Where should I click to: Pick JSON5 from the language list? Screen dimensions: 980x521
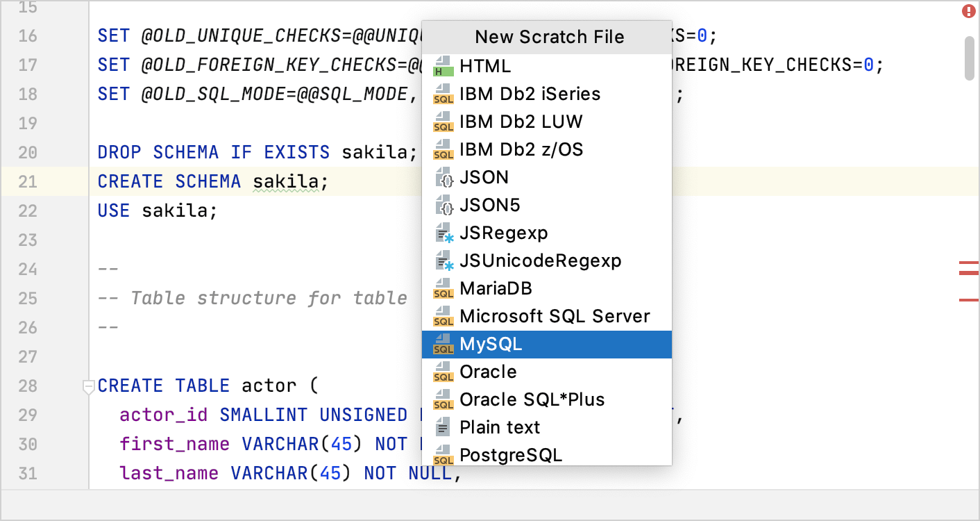pyautogui.click(x=489, y=206)
